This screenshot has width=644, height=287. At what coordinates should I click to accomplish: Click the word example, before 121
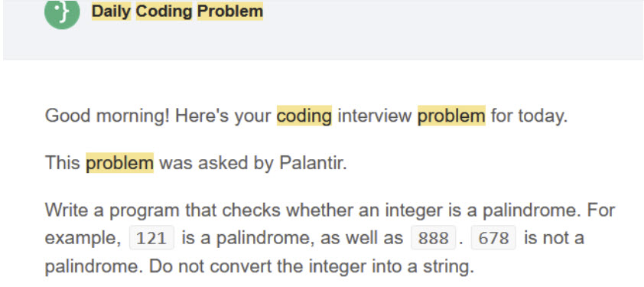[83, 239]
